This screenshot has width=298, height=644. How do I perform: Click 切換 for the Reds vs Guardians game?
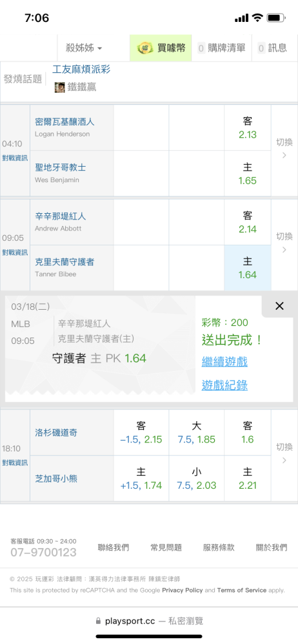284,243
